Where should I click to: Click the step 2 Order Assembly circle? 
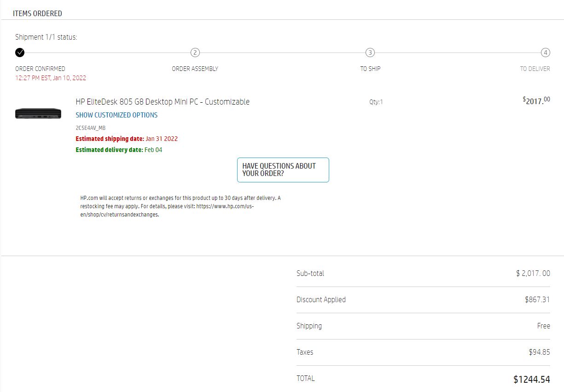click(x=195, y=53)
